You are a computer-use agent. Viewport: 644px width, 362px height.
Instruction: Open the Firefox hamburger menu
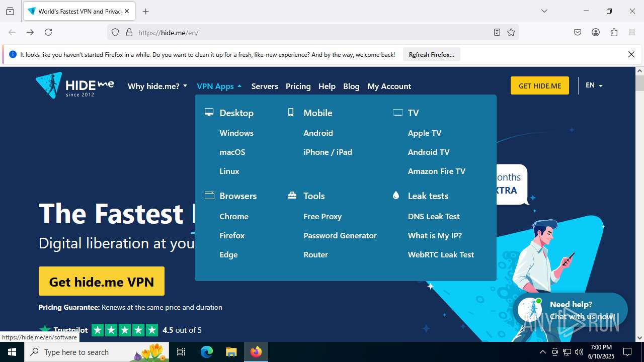coord(632,32)
